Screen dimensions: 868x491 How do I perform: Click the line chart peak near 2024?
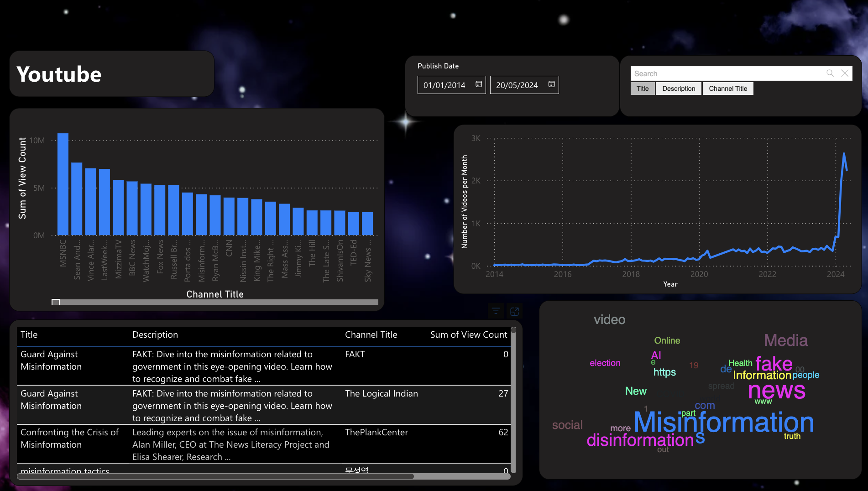click(844, 154)
